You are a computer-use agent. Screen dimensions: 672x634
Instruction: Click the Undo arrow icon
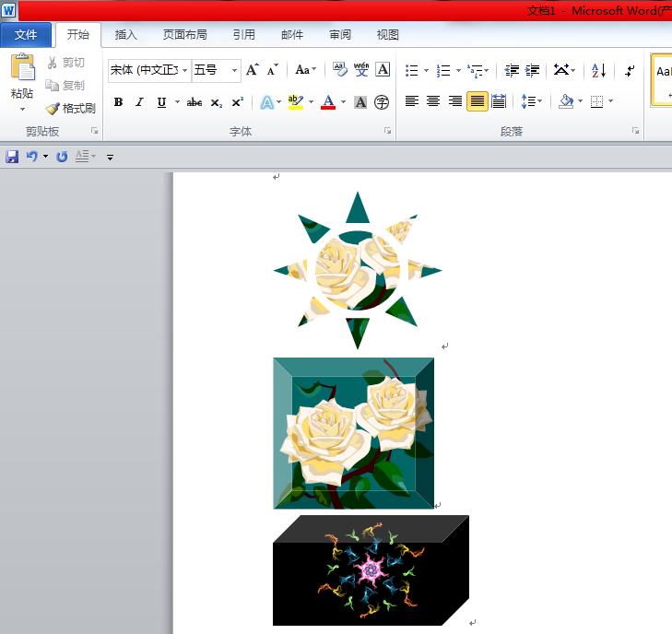[31, 157]
